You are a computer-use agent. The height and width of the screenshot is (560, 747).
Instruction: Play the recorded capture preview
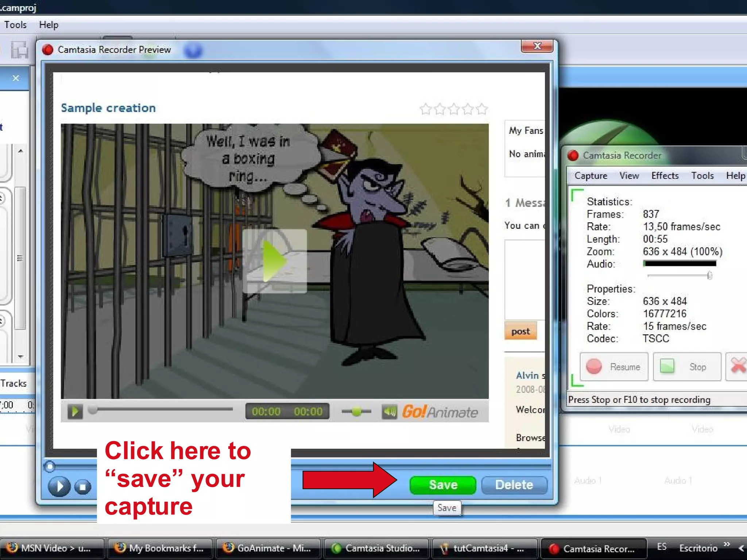59,486
